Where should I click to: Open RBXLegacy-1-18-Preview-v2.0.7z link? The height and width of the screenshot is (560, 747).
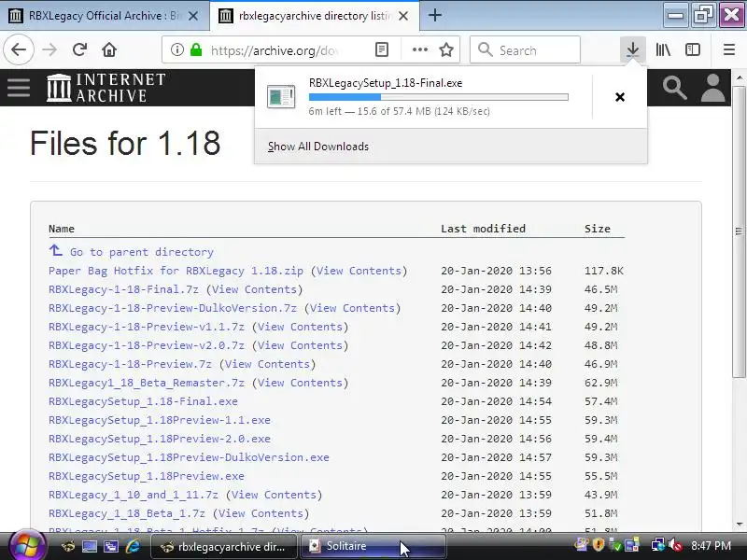[147, 345]
